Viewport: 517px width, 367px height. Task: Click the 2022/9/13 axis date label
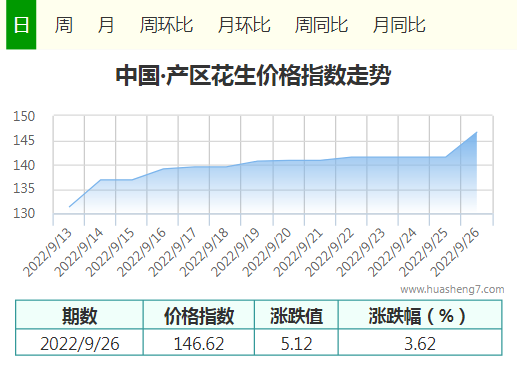(x=48, y=252)
